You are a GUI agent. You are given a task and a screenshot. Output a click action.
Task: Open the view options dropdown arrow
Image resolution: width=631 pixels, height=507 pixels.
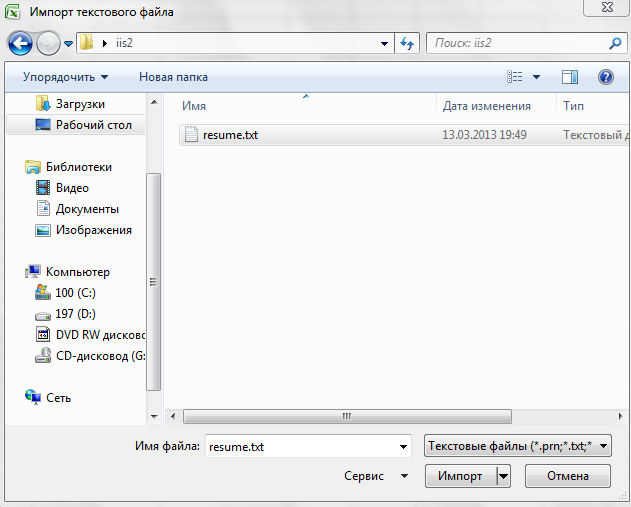536,77
